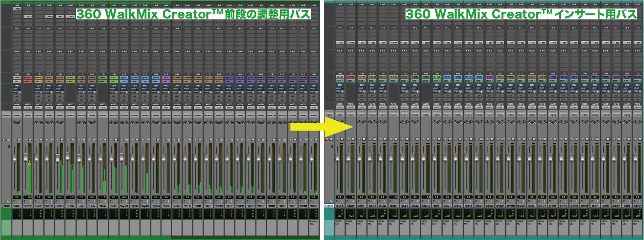644x240 pixels.
Task: Click the *Synt2 right pan knob
Action: click(136, 123)
